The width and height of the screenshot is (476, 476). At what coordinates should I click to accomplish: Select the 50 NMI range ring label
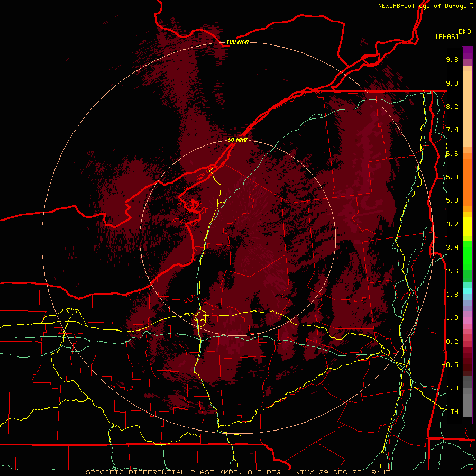(237, 140)
